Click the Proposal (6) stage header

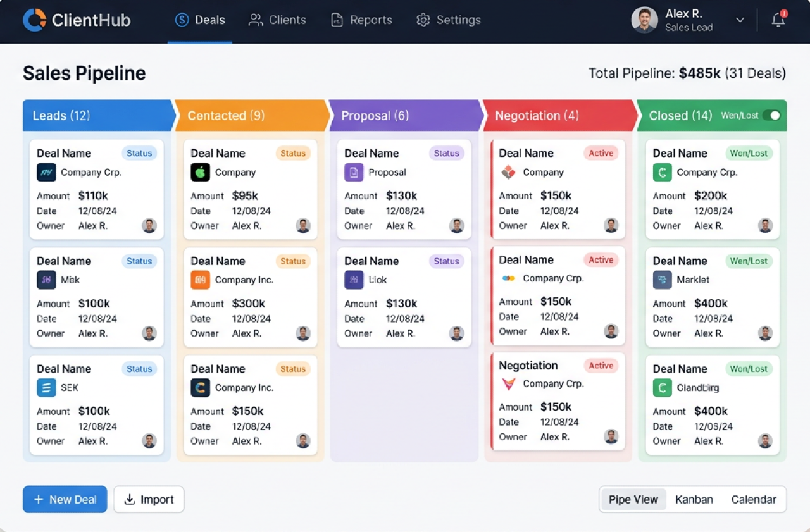tap(407, 115)
